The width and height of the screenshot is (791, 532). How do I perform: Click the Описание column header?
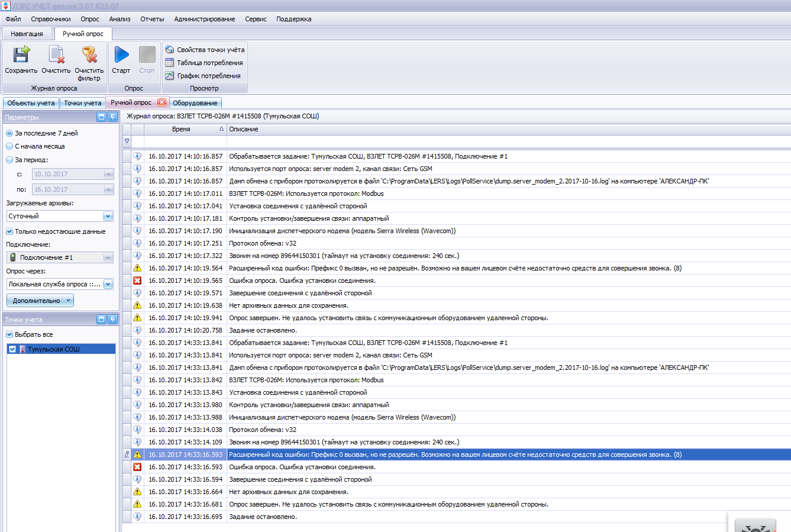(509, 129)
